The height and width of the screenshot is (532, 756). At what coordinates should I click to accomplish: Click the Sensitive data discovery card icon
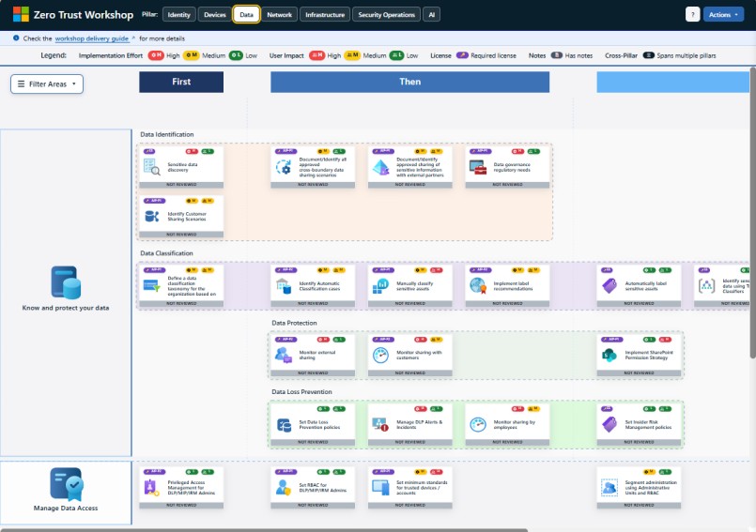point(152,167)
